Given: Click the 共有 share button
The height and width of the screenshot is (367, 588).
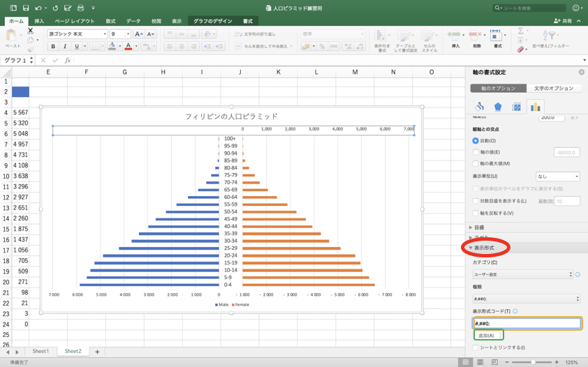Looking at the screenshot, I should [x=564, y=21].
